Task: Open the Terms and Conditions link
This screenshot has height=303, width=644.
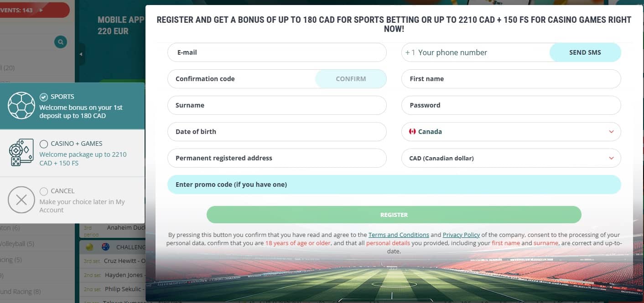Action: click(x=399, y=235)
